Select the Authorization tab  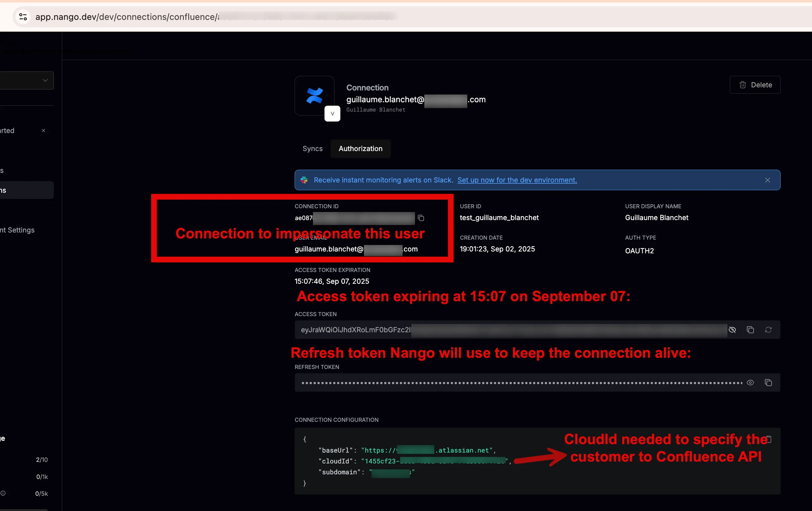pyautogui.click(x=361, y=149)
